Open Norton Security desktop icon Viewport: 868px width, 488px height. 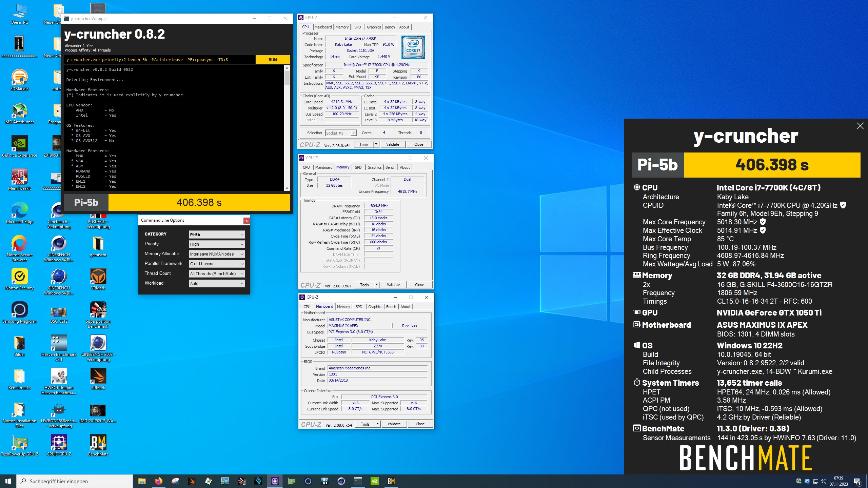pos(19,280)
